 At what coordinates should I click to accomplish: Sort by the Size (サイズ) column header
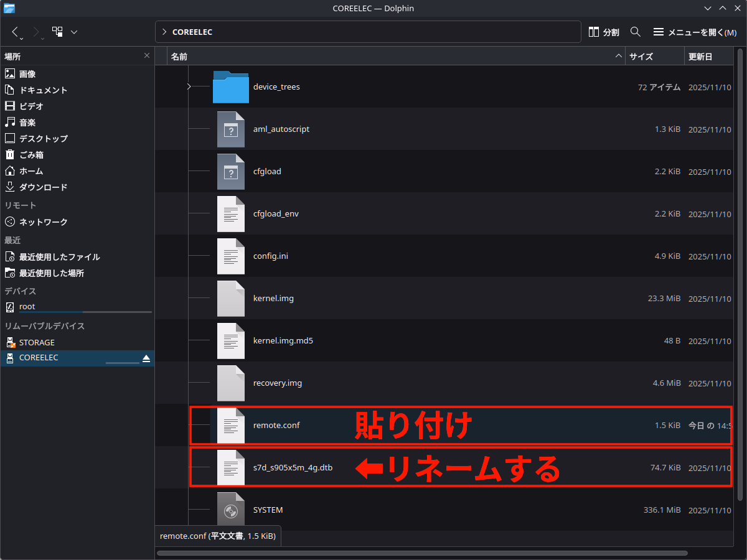(654, 56)
